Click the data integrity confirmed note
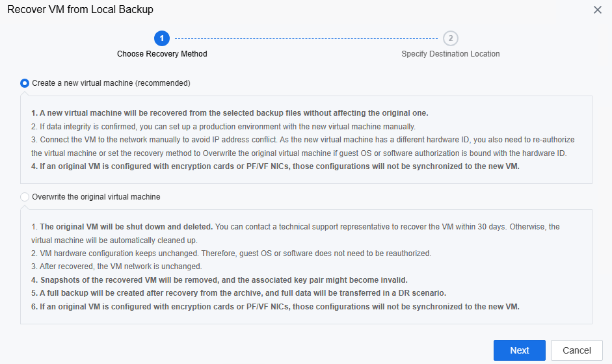The height and width of the screenshot is (364, 612). click(x=223, y=127)
